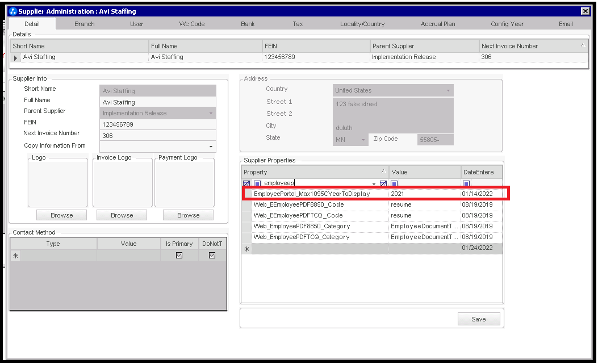Open the Wc Code tab
This screenshot has height=364, width=598.
click(192, 24)
